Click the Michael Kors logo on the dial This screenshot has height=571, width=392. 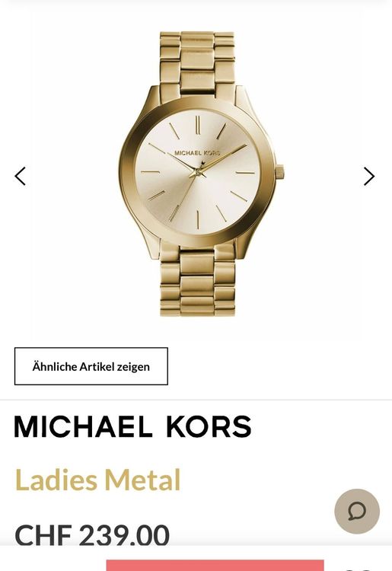[x=197, y=153]
